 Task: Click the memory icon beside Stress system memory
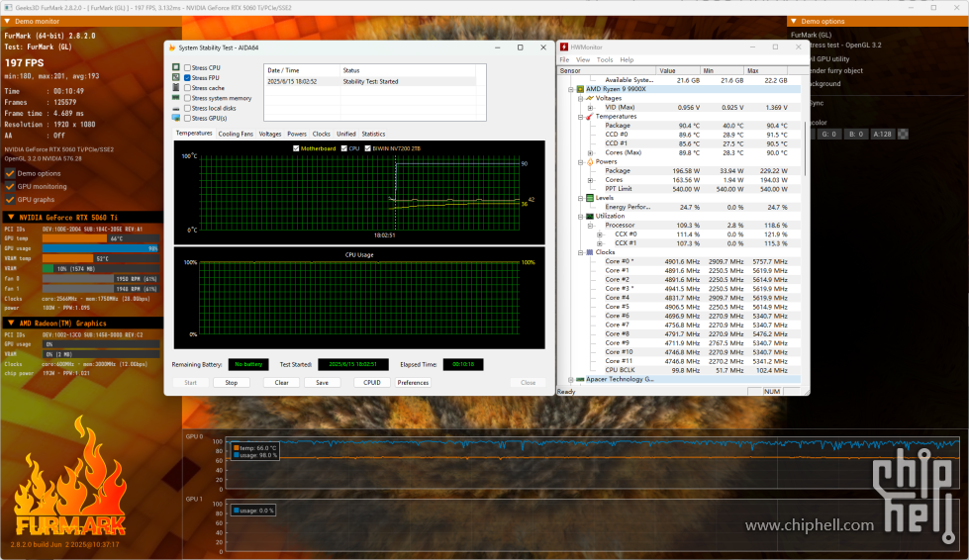coord(176,98)
